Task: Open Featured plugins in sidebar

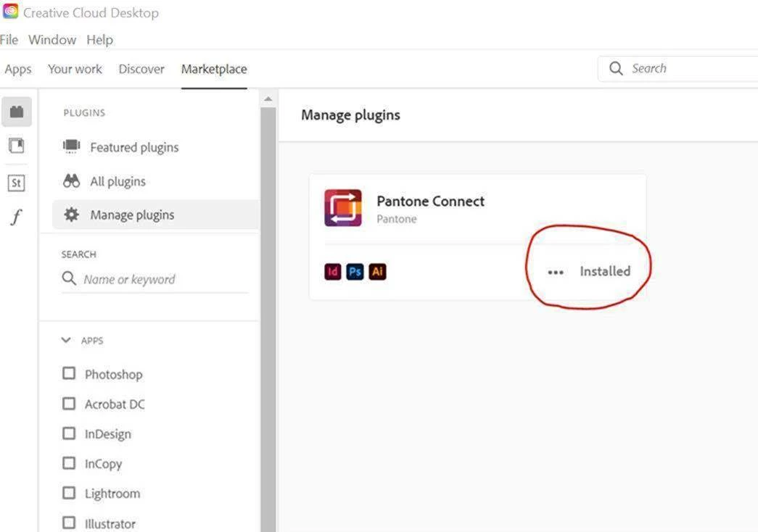Action: click(x=134, y=147)
